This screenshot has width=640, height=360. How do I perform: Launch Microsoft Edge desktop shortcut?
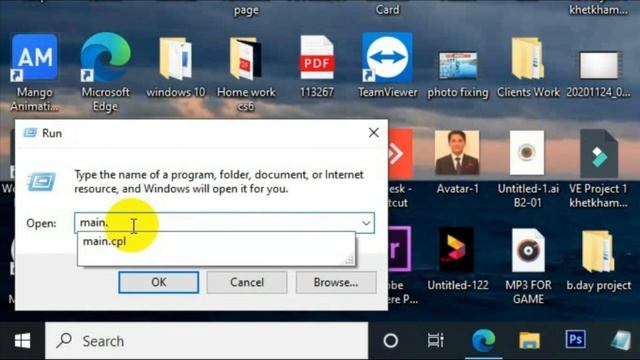[105, 57]
